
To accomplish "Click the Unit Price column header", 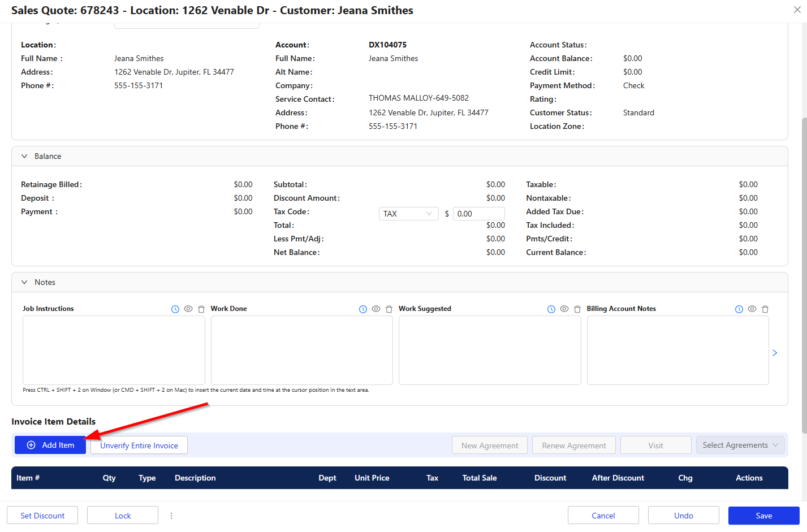I will click(x=372, y=478).
